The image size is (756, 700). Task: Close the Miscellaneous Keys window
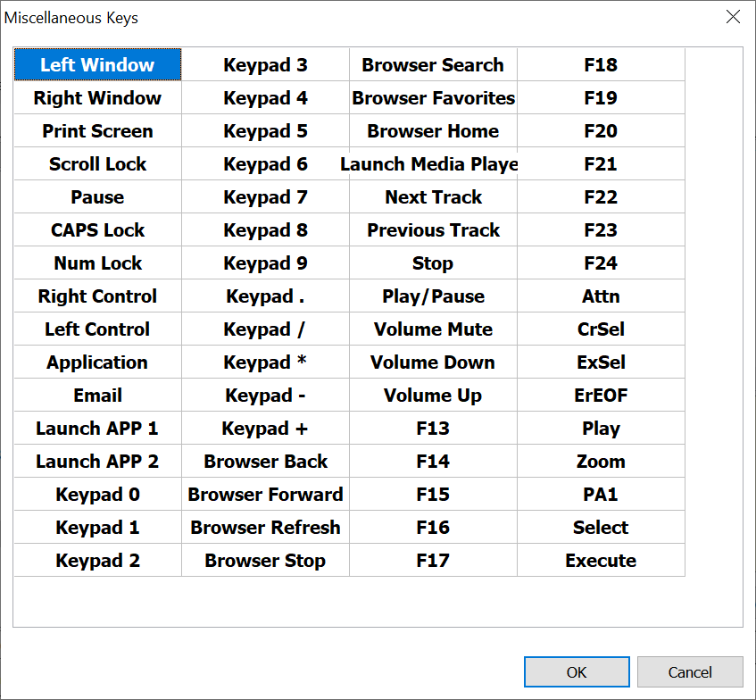click(x=733, y=17)
